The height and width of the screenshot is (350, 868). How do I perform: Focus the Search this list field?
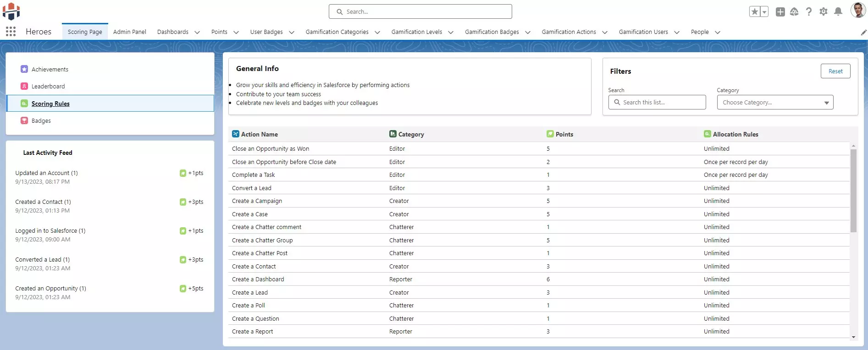pyautogui.click(x=657, y=102)
